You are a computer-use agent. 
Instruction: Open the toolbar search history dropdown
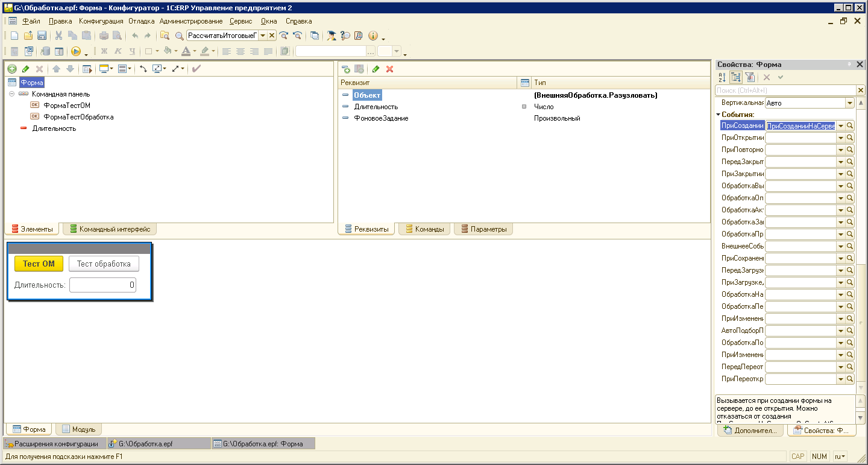pos(263,36)
